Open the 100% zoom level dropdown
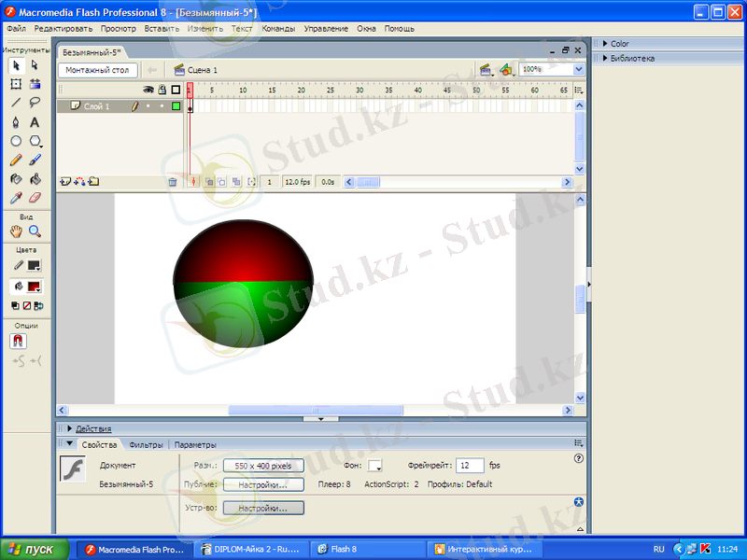This screenshot has width=747, height=560. pos(578,69)
